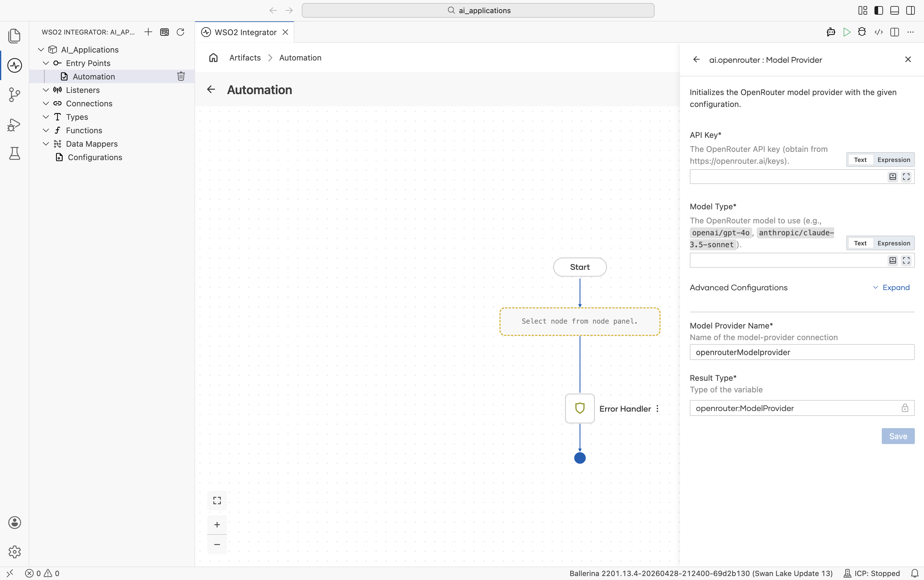Open more editor actions menu
924x580 pixels.
[x=911, y=32]
